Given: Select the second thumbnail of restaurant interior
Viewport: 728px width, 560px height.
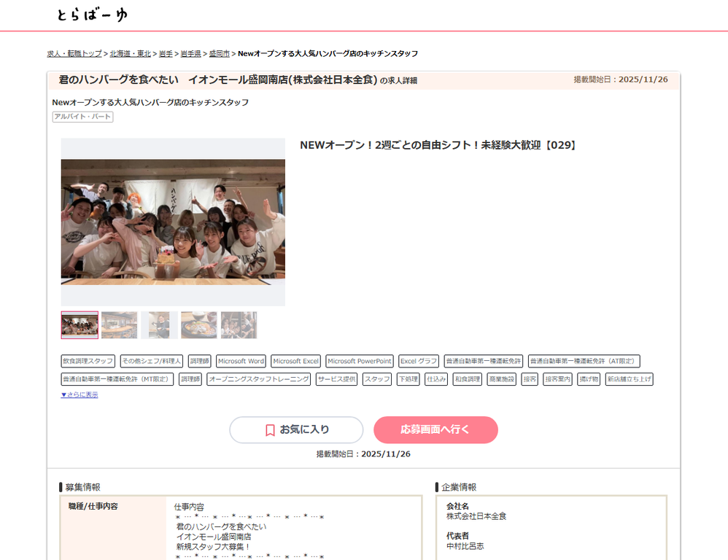Looking at the screenshot, I should click(x=120, y=324).
